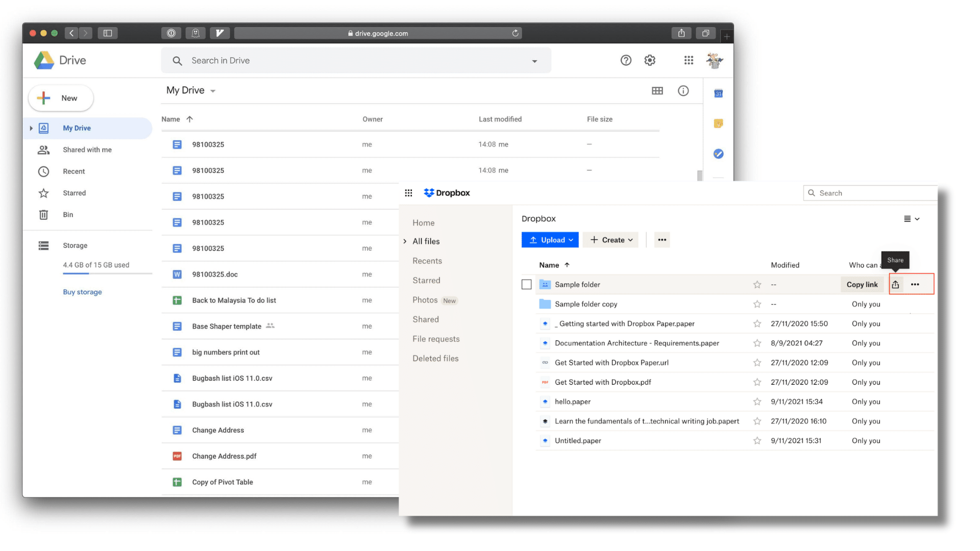Click Copy link for Sample folder
The image size is (980, 551).
click(862, 284)
